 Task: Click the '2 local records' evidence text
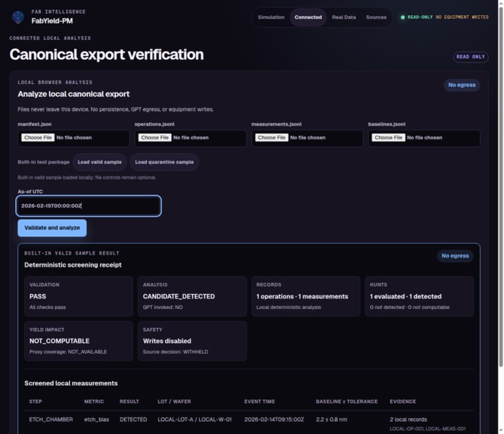[408, 420]
